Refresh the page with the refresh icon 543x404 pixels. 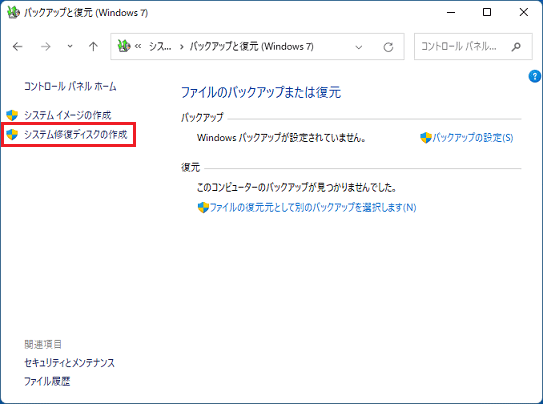pos(388,47)
